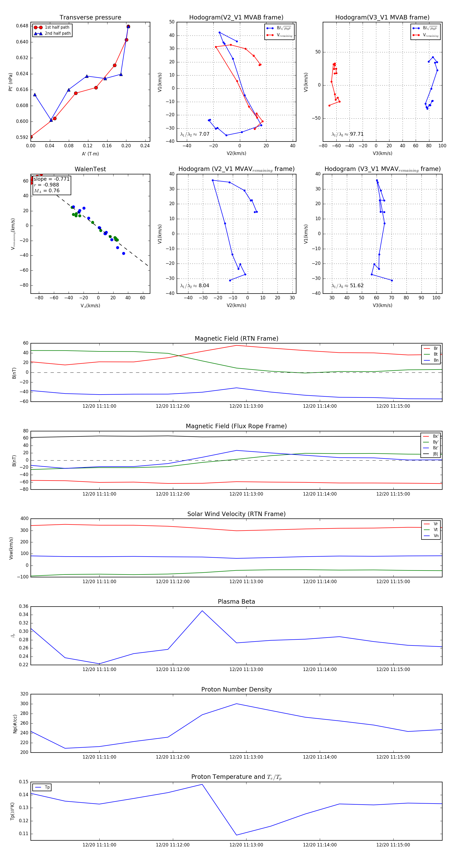The width and height of the screenshot is (473, 868).
Task: Click the lambda ratio 51.62 annotation
Action: (347, 286)
